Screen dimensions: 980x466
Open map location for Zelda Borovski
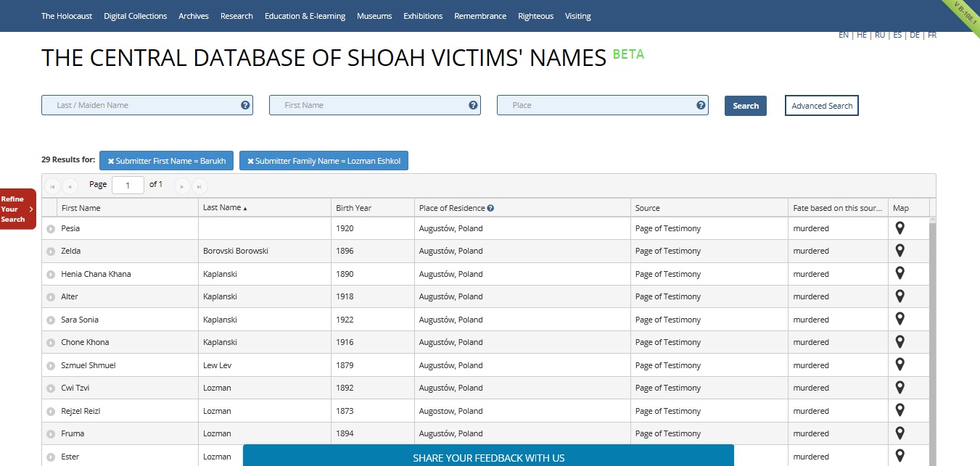click(899, 251)
